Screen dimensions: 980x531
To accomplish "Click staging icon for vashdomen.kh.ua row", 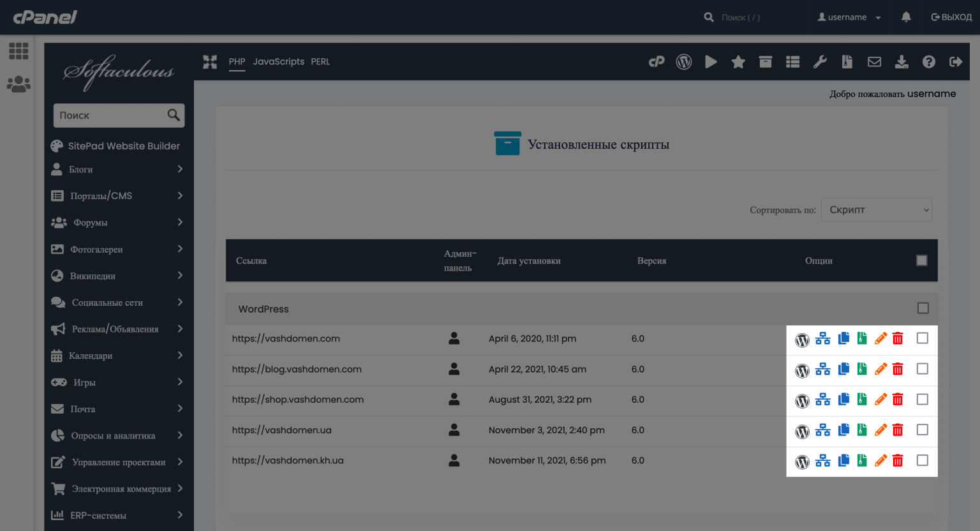I will (823, 461).
